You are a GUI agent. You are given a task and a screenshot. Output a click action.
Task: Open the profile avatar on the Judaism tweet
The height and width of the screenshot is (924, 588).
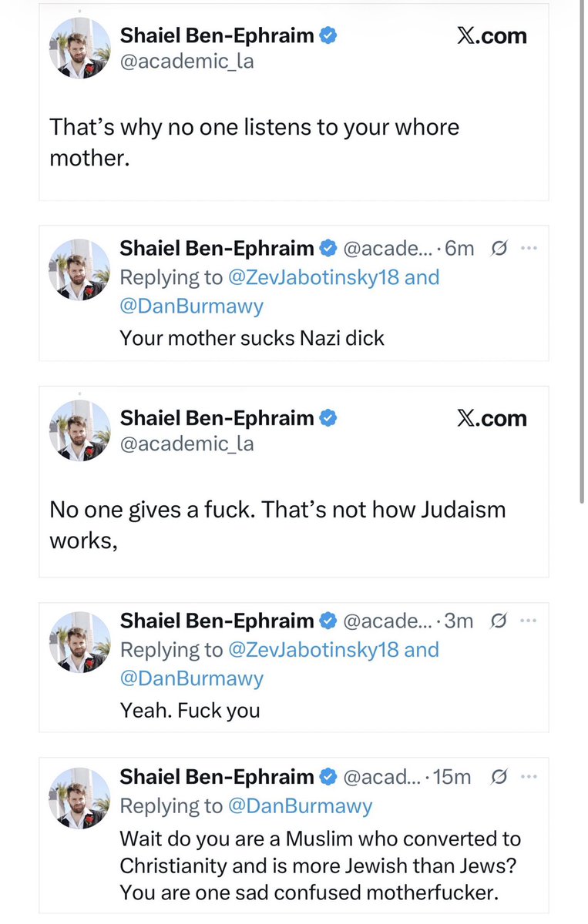tap(79, 430)
